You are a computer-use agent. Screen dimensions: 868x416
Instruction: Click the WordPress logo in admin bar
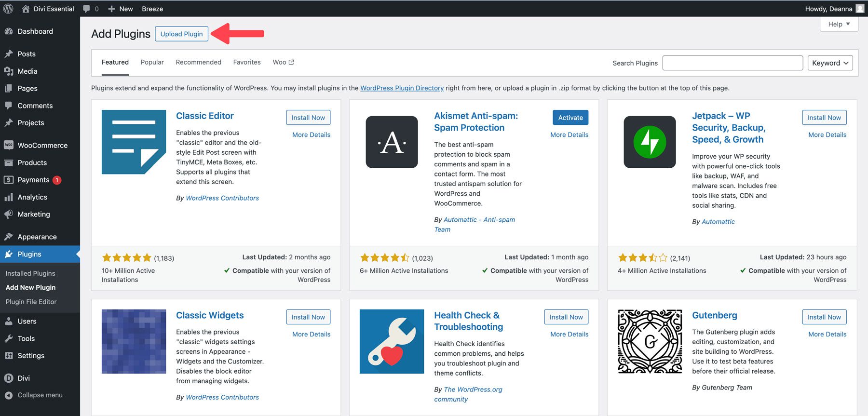coord(8,9)
